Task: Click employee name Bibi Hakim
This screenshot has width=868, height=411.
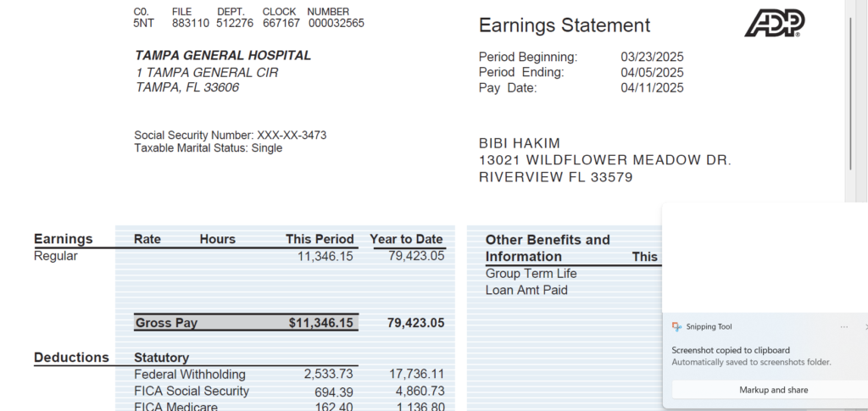Action: point(520,143)
